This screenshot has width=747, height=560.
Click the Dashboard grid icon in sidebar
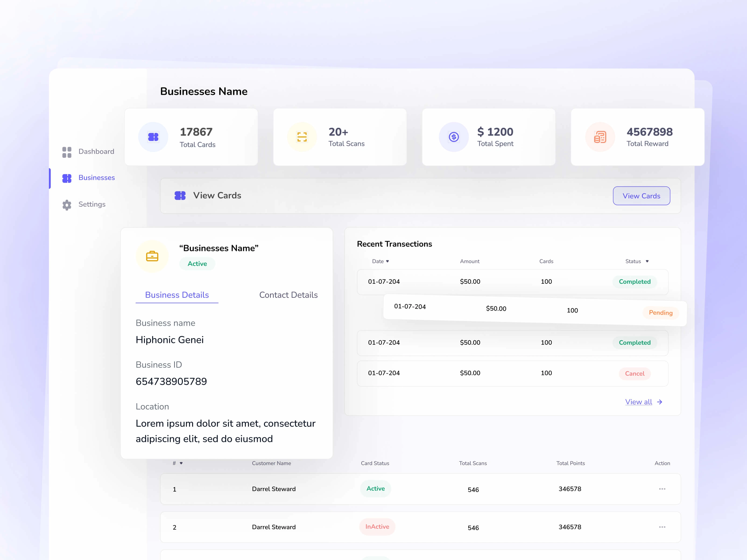tap(67, 152)
